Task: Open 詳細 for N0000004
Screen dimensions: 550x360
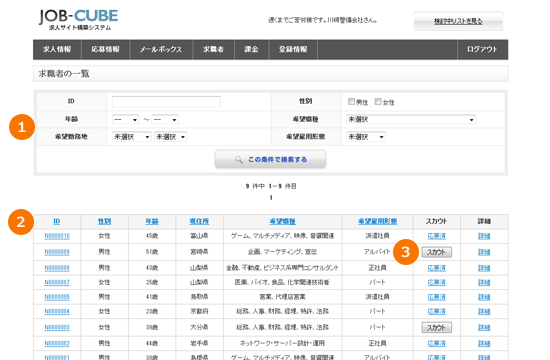Action: [x=484, y=312]
